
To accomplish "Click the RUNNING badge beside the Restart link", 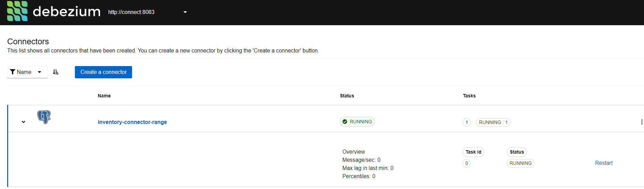I will [x=520, y=163].
